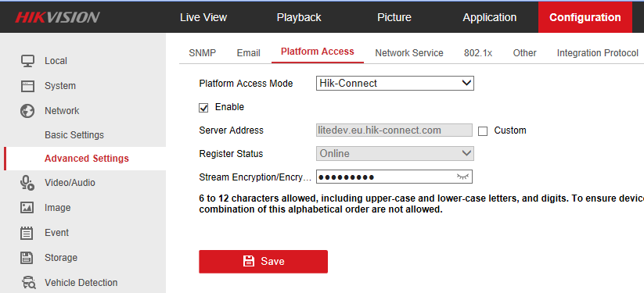Open the Platform Access Mode dropdown
Image resolution: width=644 pixels, height=293 pixels.
(x=394, y=84)
